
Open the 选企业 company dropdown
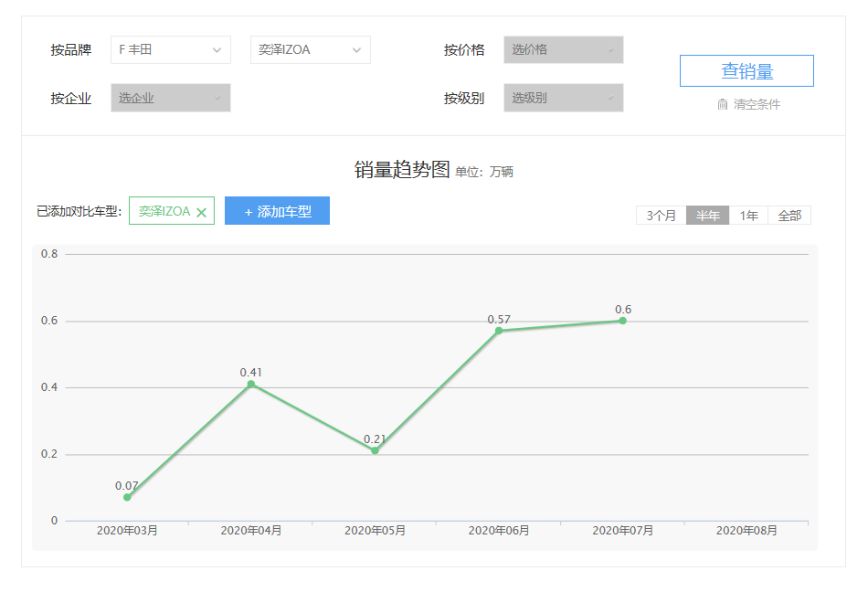tap(170, 98)
